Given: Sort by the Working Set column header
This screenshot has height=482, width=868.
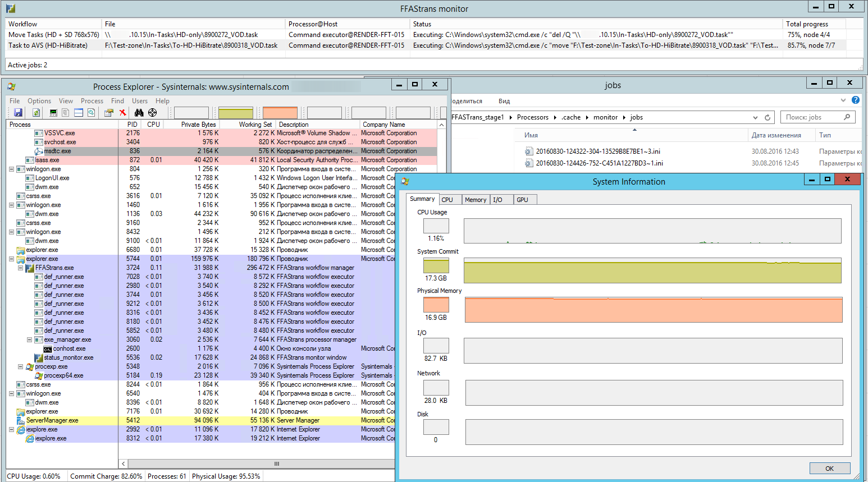Looking at the screenshot, I should click(248, 125).
